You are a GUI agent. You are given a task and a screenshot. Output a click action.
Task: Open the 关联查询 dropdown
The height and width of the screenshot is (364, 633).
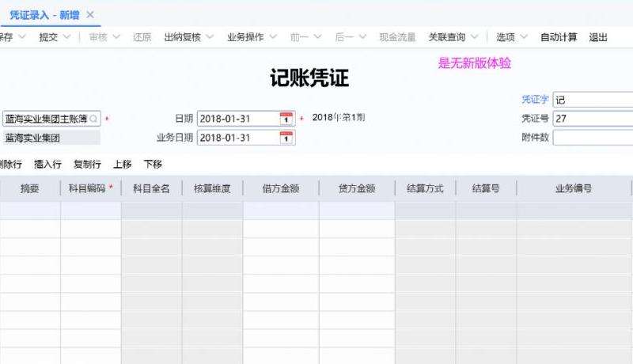point(474,37)
